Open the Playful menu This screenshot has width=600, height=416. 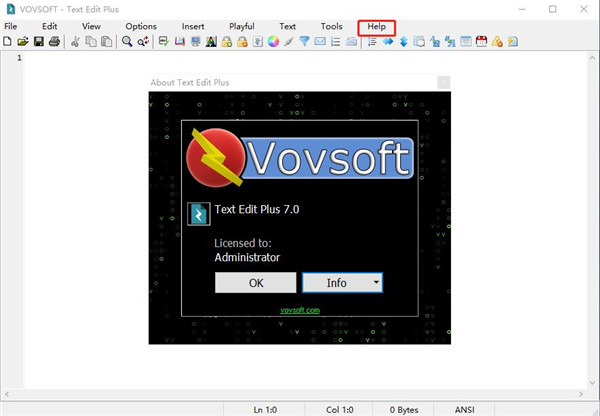click(242, 26)
